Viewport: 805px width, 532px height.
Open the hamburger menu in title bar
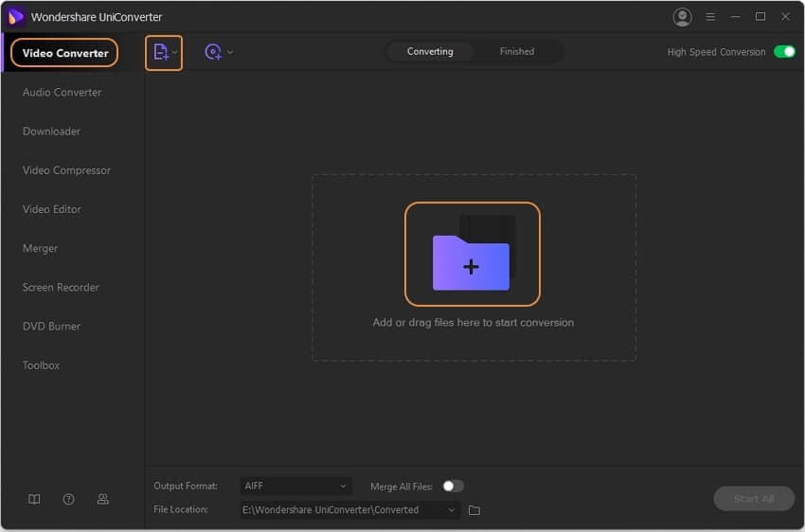[x=710, y=17]
